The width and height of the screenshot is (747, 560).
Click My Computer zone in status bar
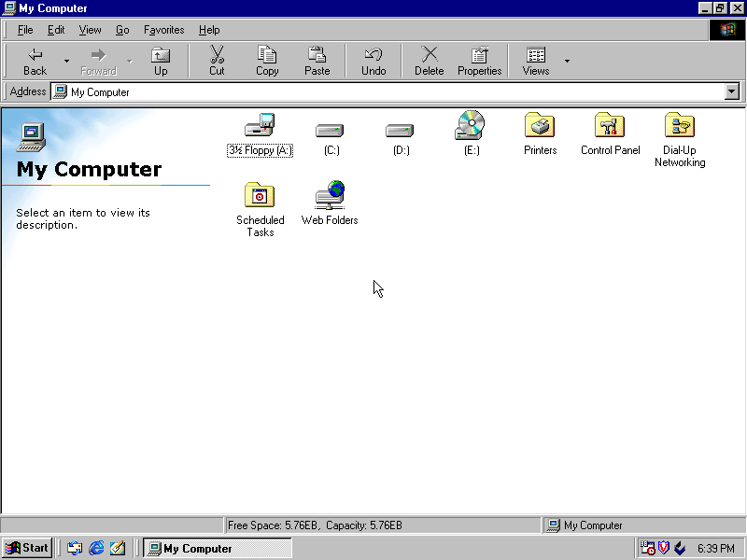[x=643, y=525]
